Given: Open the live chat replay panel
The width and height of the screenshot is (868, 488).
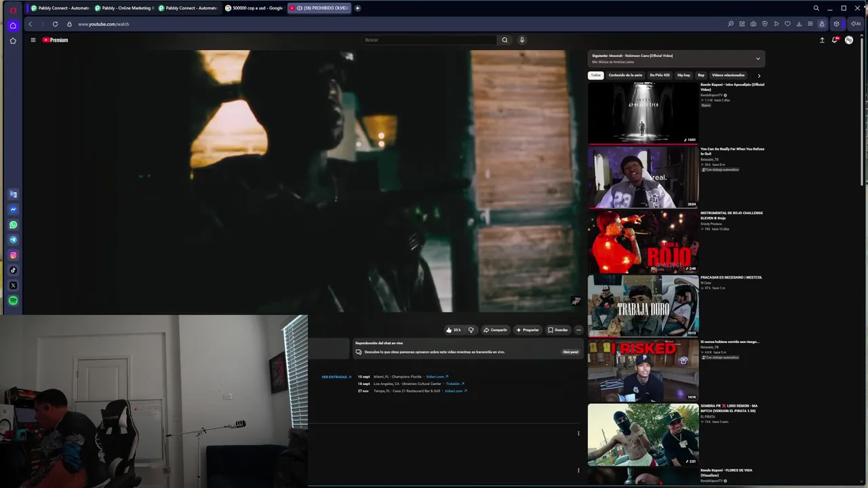Looking at the screenshot, I should [x=570, y=352].
